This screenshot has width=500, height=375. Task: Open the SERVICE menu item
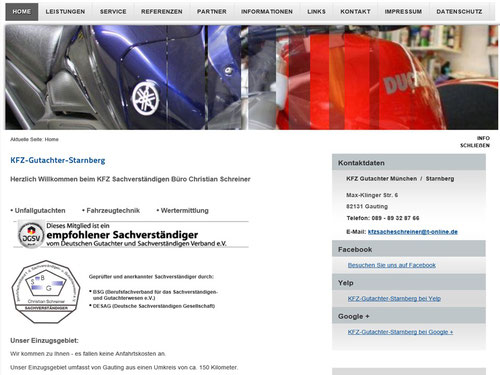(x=113, y=12)
